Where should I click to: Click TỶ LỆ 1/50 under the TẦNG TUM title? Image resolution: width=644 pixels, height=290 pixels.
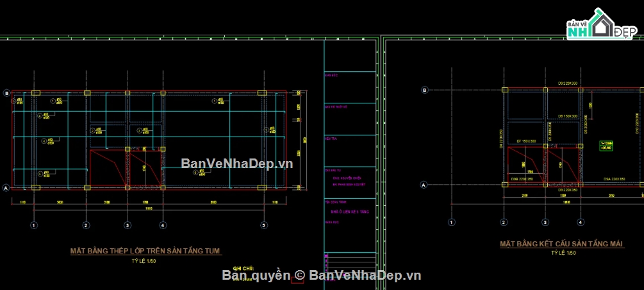click(144, 260)
